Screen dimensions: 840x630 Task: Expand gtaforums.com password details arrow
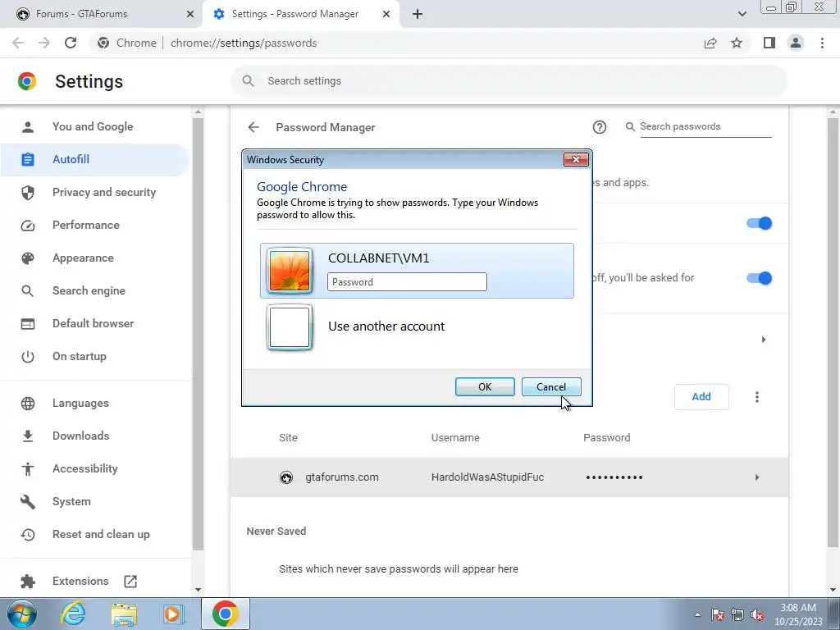point(757,477)
